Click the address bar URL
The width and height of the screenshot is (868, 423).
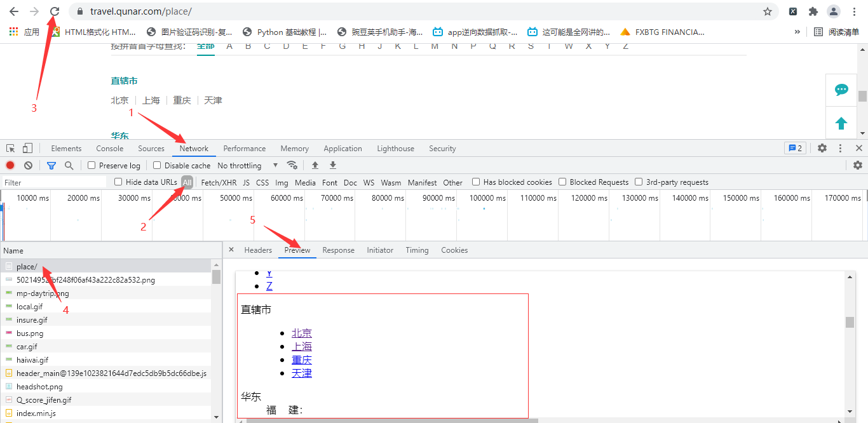pyautogui.click(x=141, y=11)
